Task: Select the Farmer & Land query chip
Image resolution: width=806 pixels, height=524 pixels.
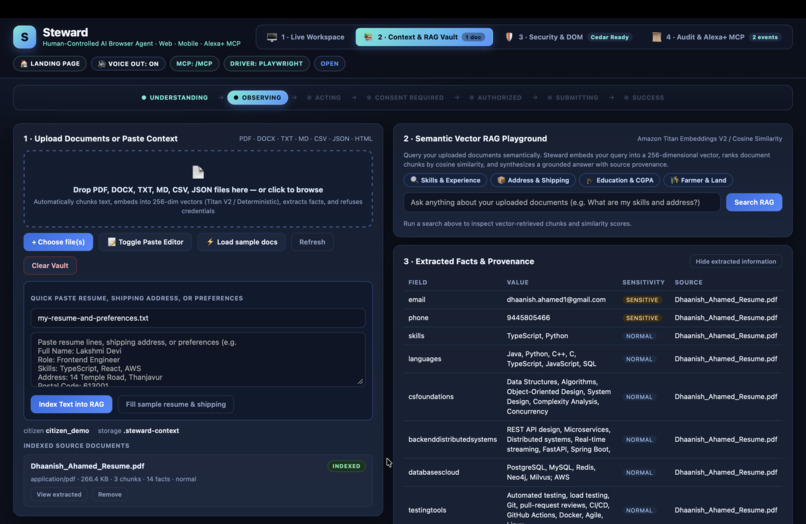Action: tap(698, 180)
